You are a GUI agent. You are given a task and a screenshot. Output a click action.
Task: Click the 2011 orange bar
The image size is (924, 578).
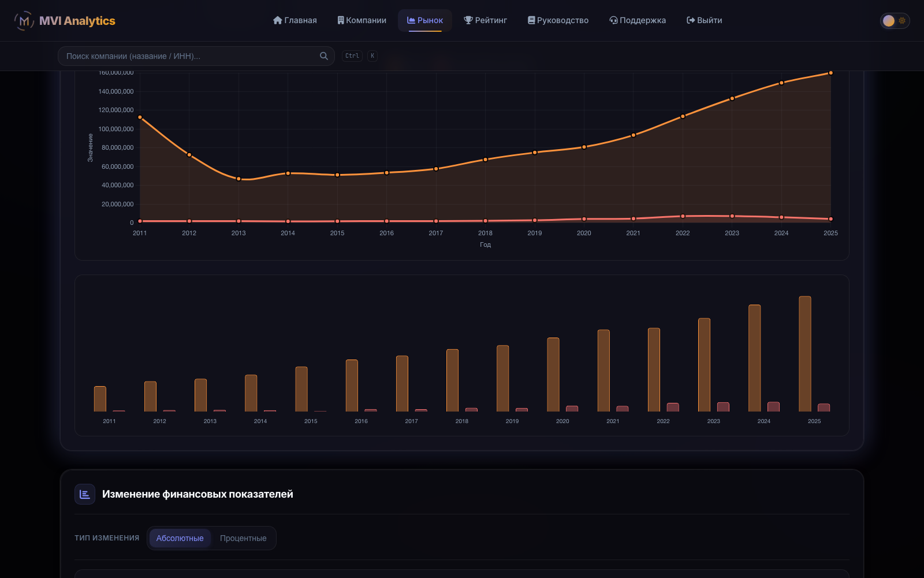[100, 399]
